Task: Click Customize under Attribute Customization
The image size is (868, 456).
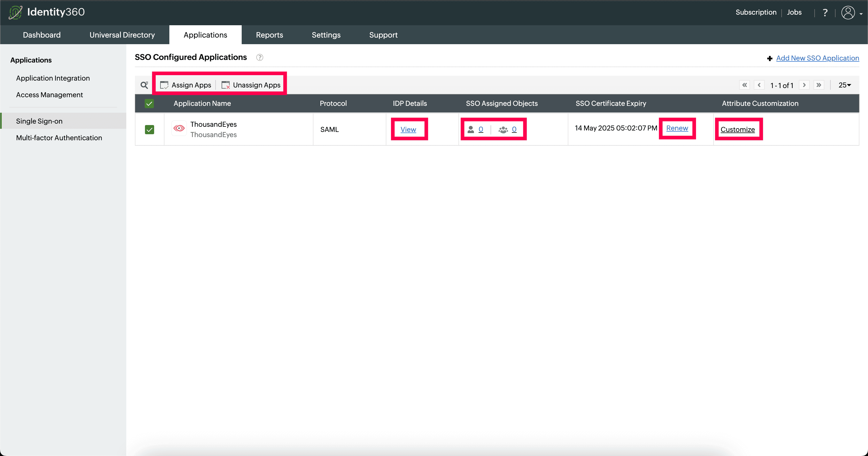Action: click(737, 129)
